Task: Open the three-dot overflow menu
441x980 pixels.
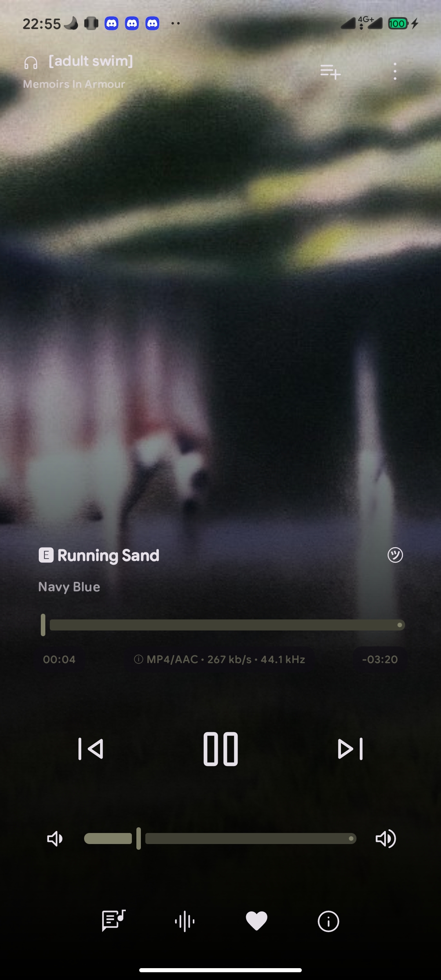Action: coord(395,71)
